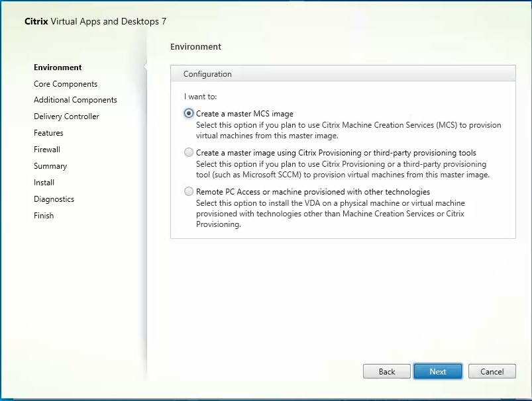Go to the Additional Components step
The width and height of the screenshot is (532, 401).
tap(75, 100)
